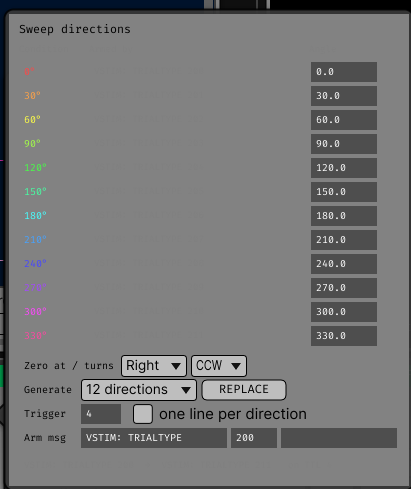Click the REPLACE button
This screenshot has width=411, height=489.
(244, 389)
